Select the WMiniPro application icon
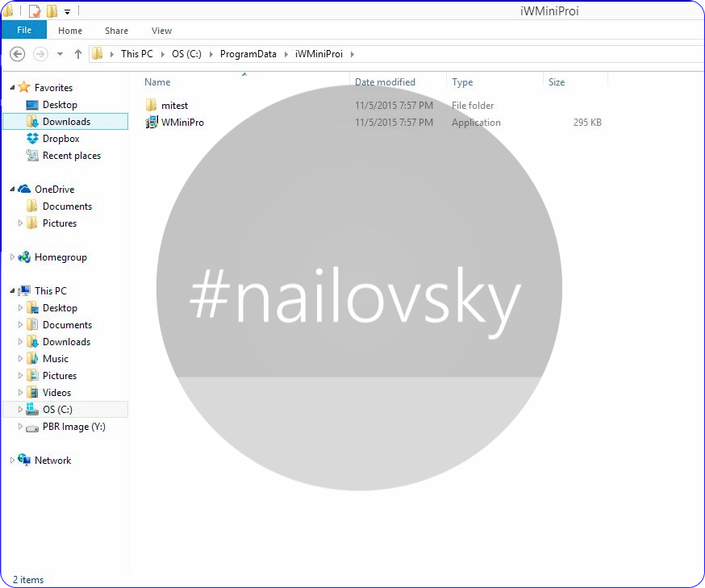This screenshot has width=705, height=588. pyautogui.click(x=151, y=123)
